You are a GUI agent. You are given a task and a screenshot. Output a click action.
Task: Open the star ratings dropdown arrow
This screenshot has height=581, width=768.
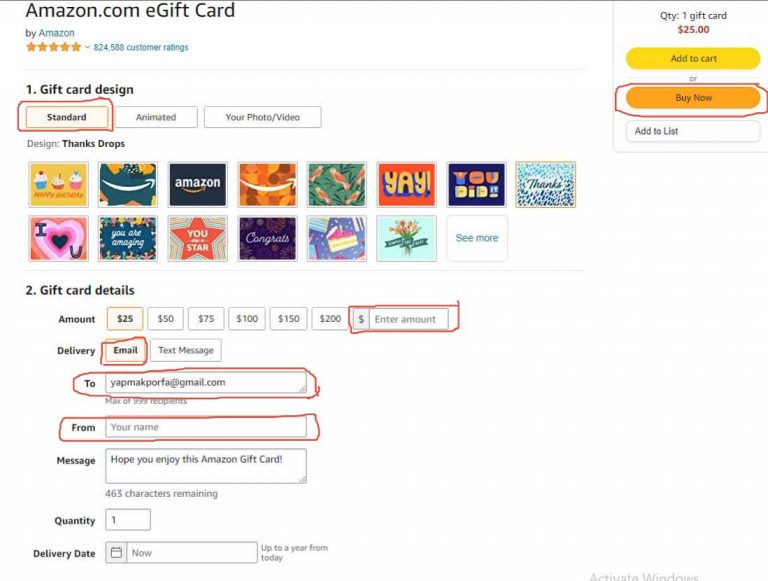click(x=87, y=47)
